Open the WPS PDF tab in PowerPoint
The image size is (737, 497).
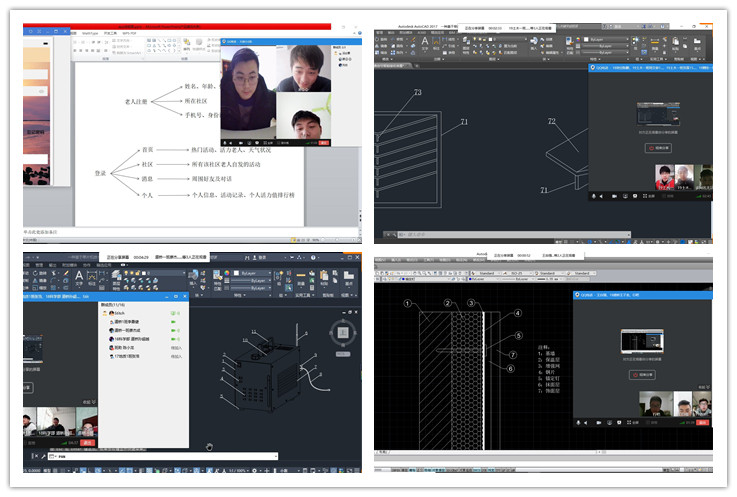(x=129, y=33)
